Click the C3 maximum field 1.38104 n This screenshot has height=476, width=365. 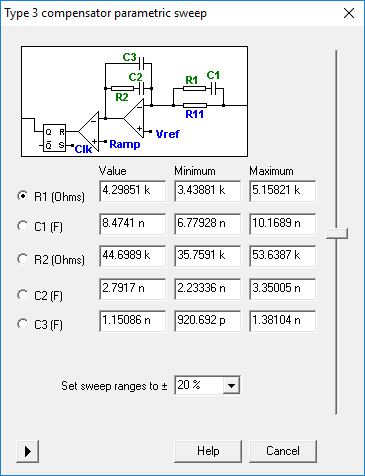coord(282,321)
